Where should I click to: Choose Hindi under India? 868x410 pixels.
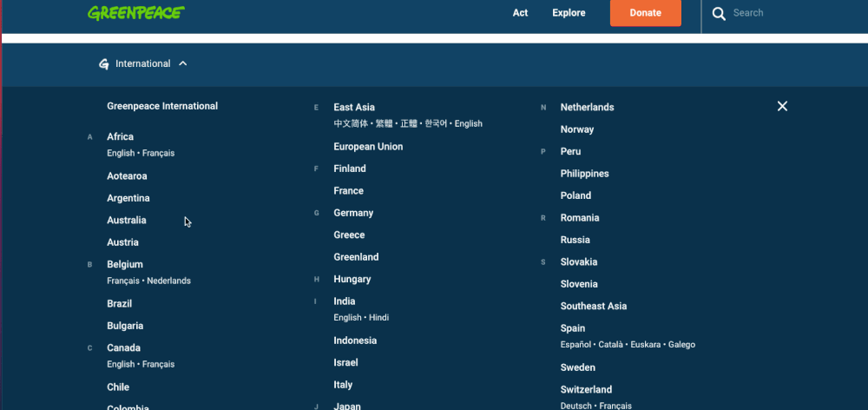(x=378, y=318)
